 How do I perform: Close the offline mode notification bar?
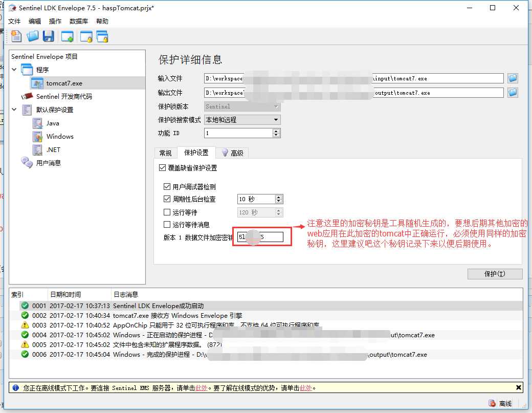pos(518,387)
